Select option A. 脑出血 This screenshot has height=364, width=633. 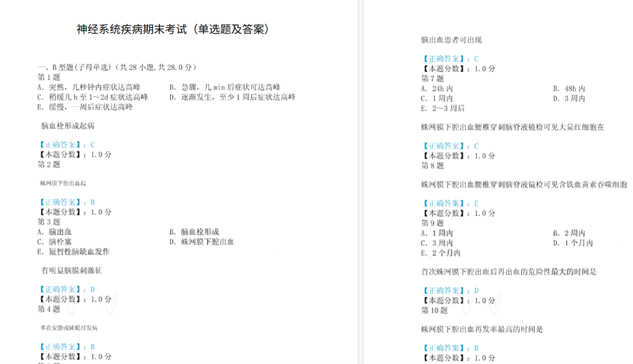pyautogui.click(x=54, y=232)
